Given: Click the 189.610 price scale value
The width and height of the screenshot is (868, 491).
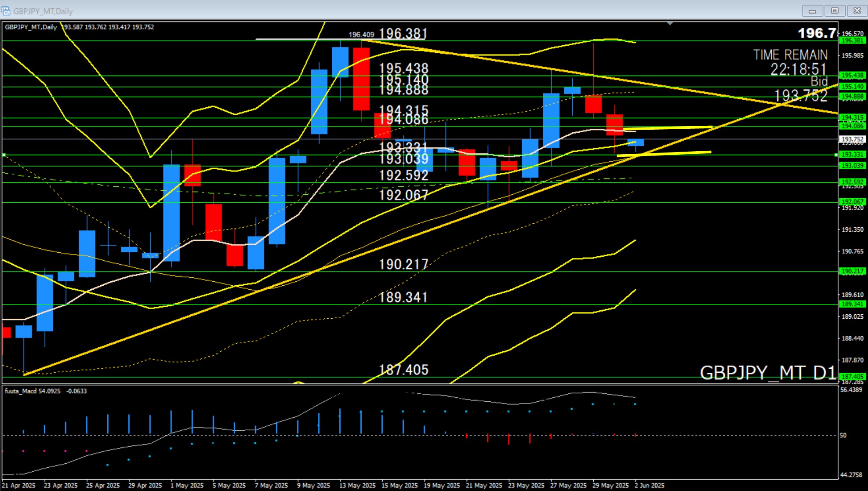Looking at the screenshot, I should click(852, 295).
